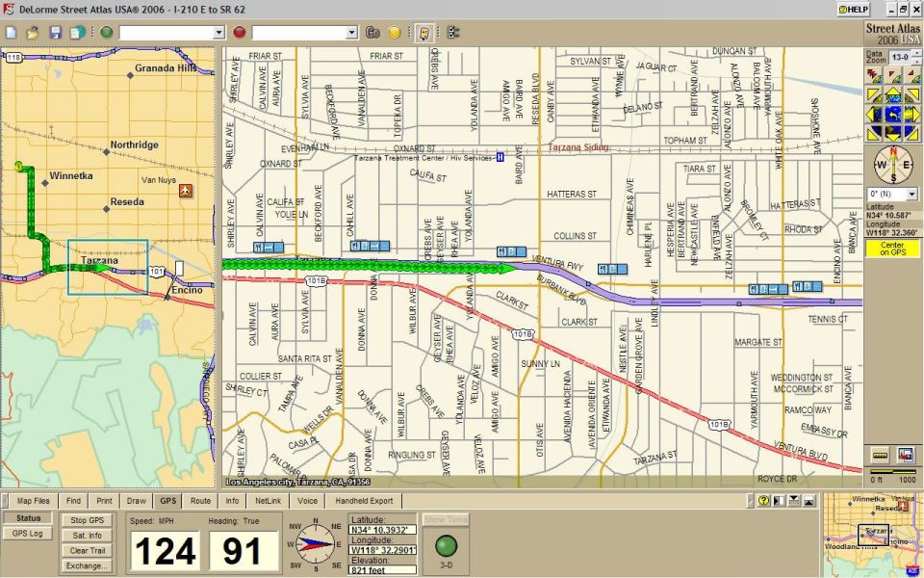Decrease data zoom with the down stepper
Image resolution: width=924 pixels, height=578 pixels.
(x=917, y=61)
